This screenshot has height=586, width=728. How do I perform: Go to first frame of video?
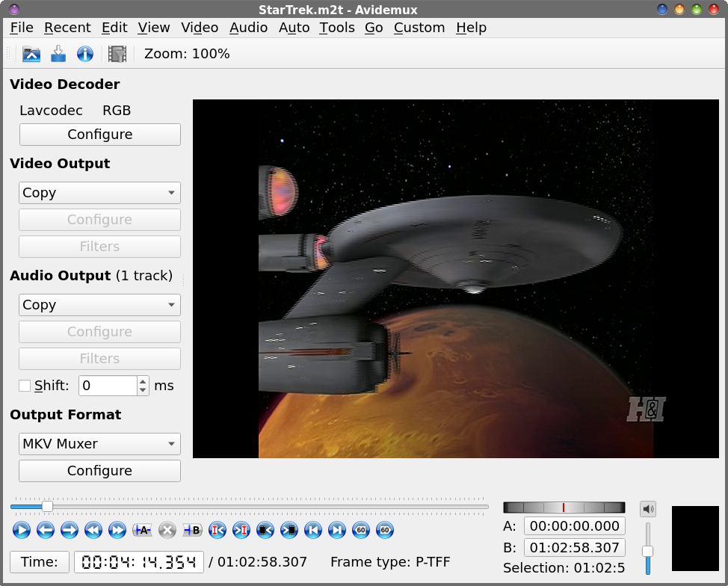click(313, 530)
